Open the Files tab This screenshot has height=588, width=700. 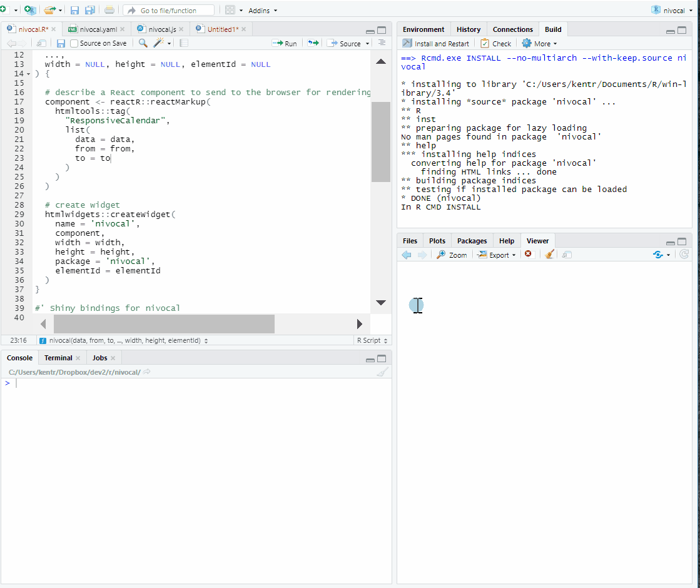pos(410,241)
